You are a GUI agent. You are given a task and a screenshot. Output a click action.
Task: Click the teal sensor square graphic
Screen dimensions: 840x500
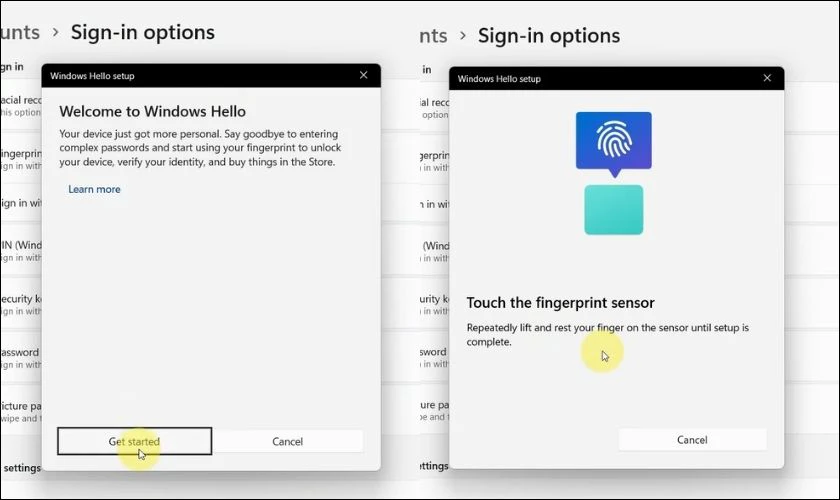tap(614, 210)
